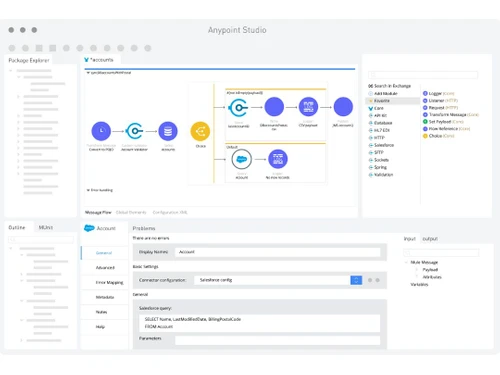The image size is (500, 375).
Task: Switch to the Global Elements tab
Action: [x=131, y=212]
